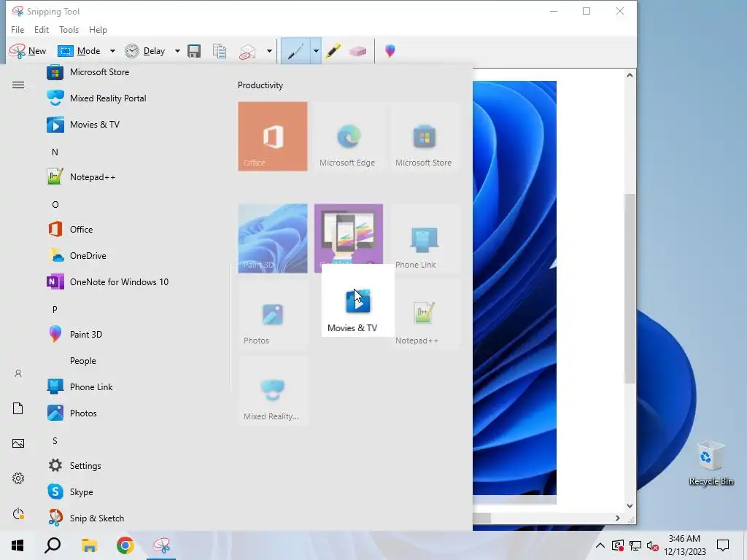Open the muted volume tray icon
This screenshot has height=560, width=747.
[653, 545]
